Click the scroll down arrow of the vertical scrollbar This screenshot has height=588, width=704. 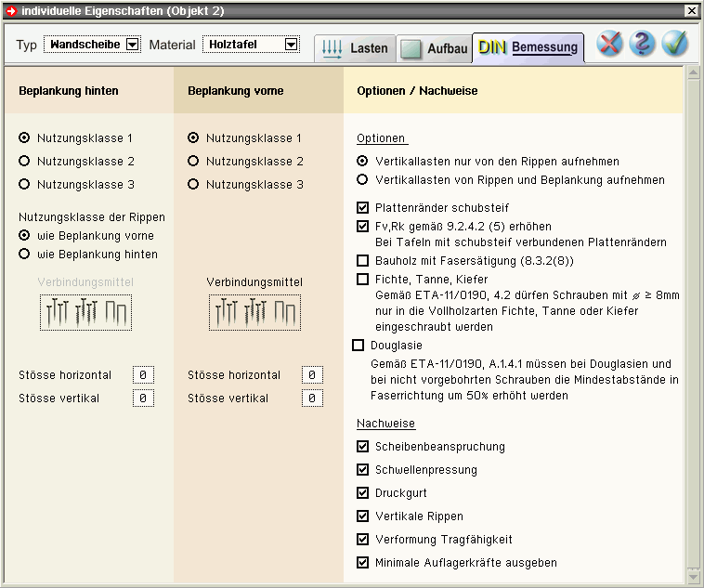pos(691,575)
